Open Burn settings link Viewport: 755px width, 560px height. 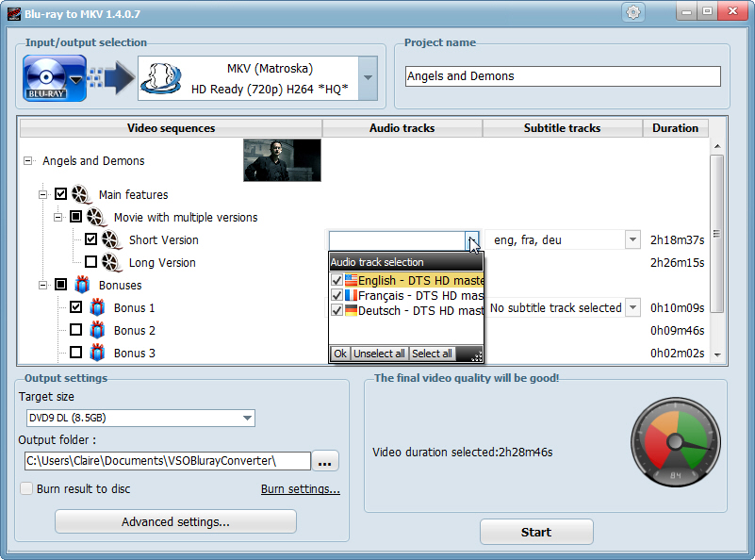(301, 488)
